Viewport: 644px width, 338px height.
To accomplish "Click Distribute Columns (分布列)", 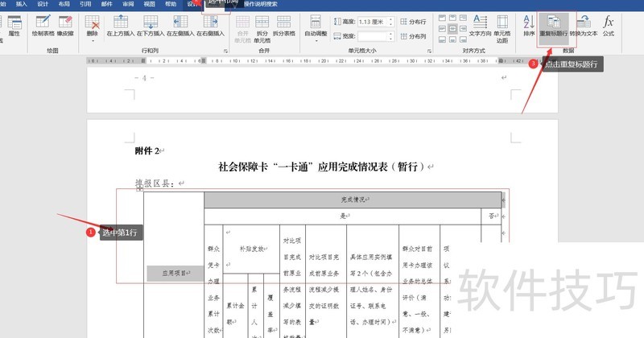I will point(414,36).
